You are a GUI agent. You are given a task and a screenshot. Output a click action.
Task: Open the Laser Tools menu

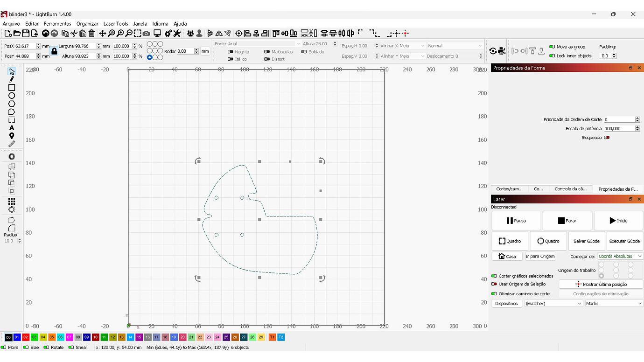pyautogui.click(x=116, y=24)
